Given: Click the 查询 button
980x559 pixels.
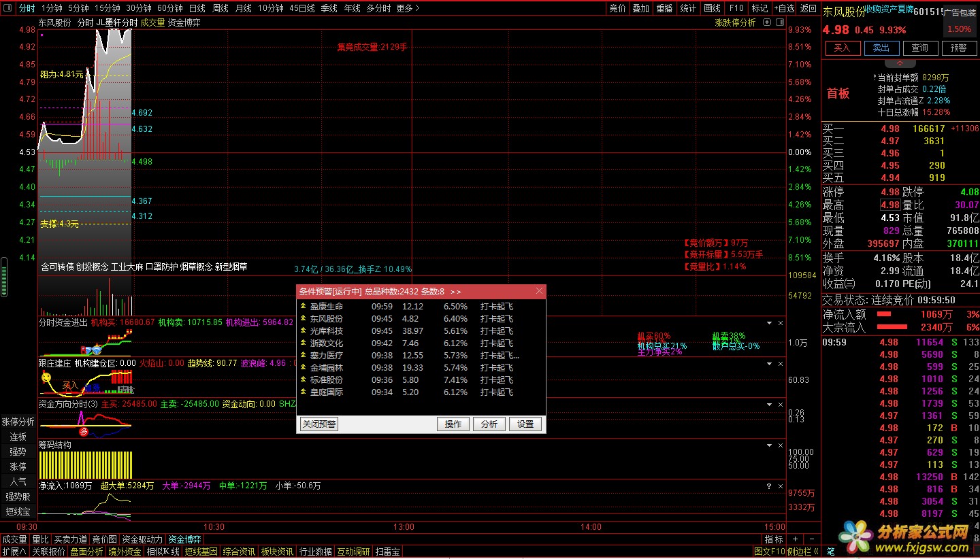Looking at the screenshot, I should pos(919,48).
